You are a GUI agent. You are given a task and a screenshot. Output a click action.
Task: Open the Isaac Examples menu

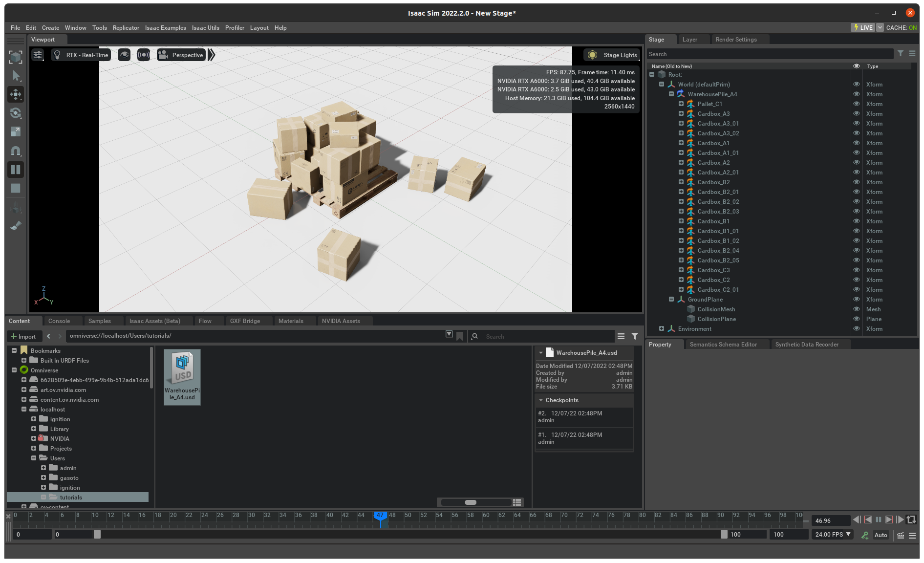pyautogui.click(x=166, y=28)
